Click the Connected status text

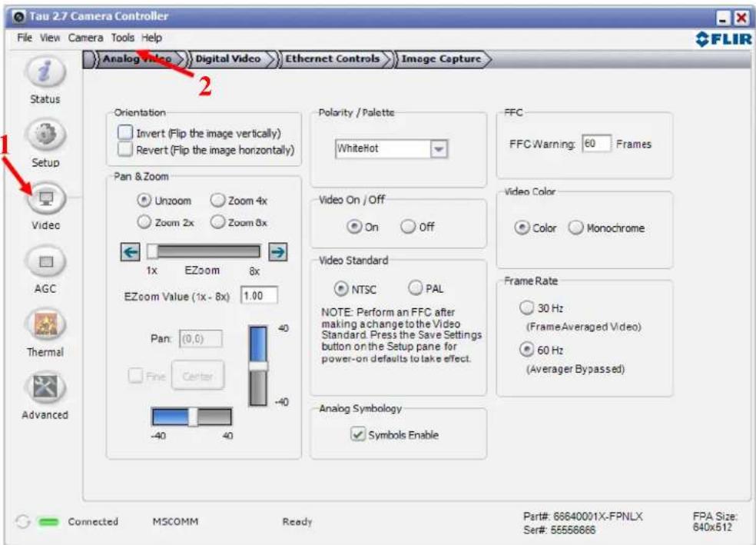click(93, 521)
